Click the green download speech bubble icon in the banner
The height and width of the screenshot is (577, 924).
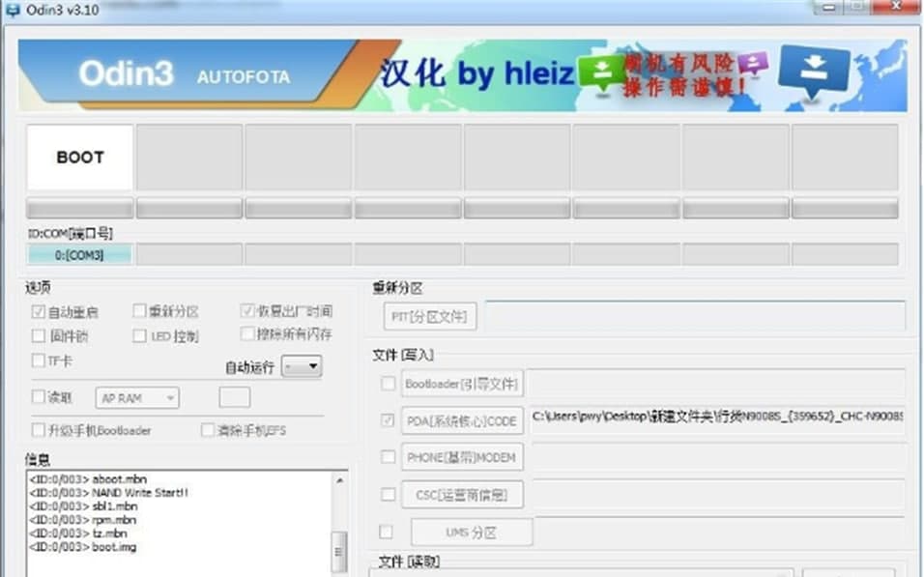(601, 73)
